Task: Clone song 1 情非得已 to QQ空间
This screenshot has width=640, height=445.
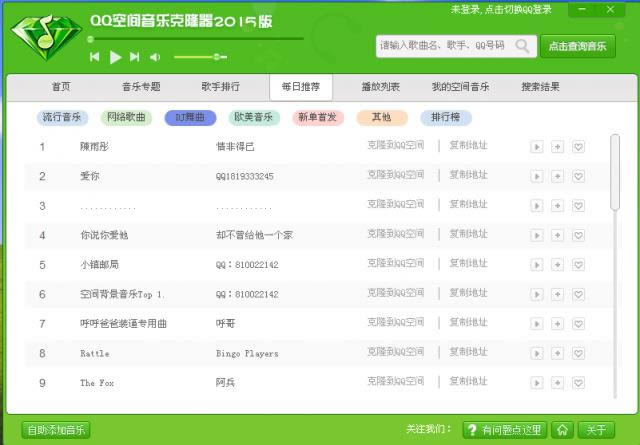Action: (396, 145)
